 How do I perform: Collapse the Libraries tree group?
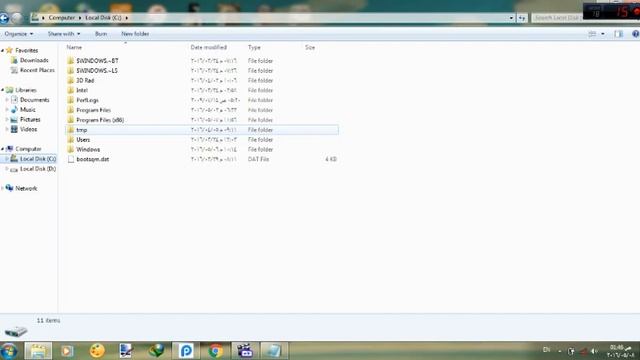pos(3,90)
